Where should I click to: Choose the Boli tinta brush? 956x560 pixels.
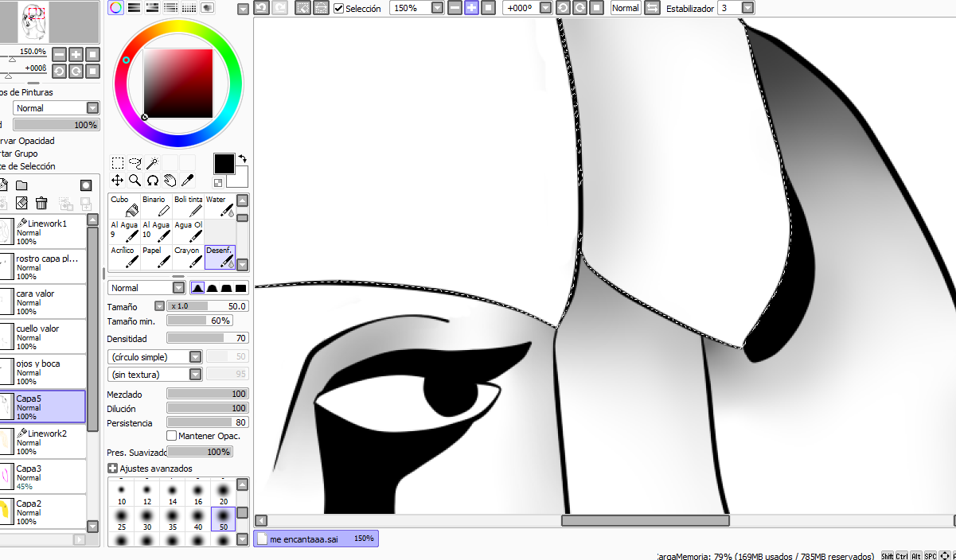pos(188,206)
